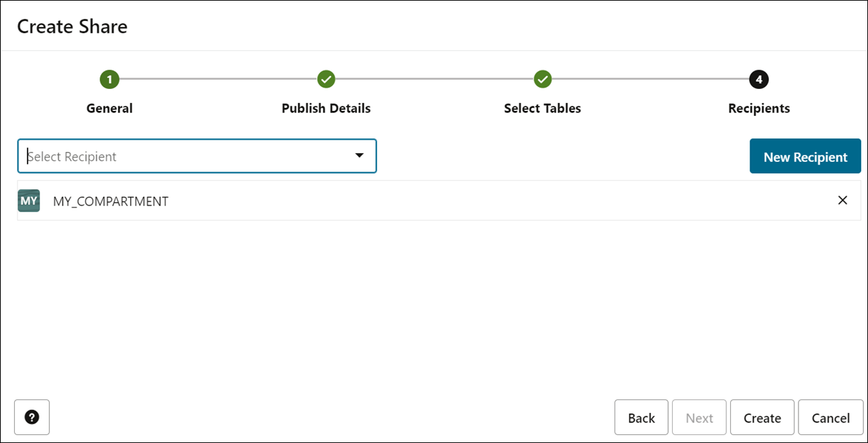Go back with the Back button
The image size is (868, 443).
[x=641, y=418]
